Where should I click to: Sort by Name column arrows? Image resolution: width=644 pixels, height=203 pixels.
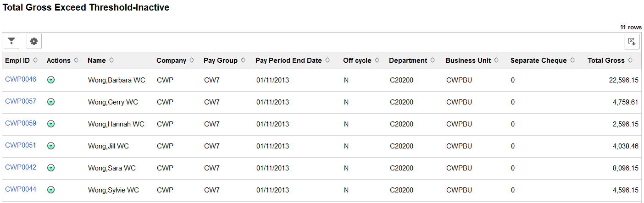[111, 60]
